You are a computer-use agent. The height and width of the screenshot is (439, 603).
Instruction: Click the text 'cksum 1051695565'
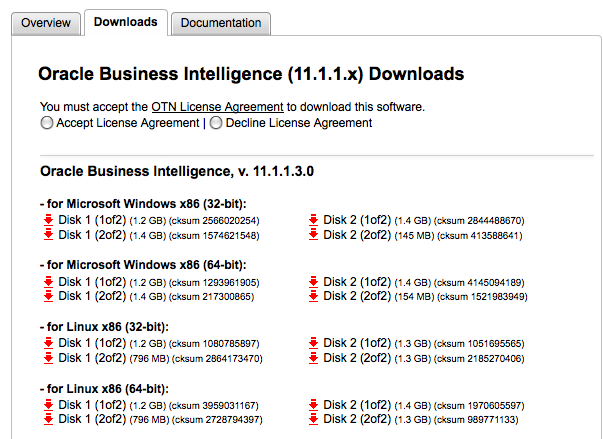pos(479,344)
